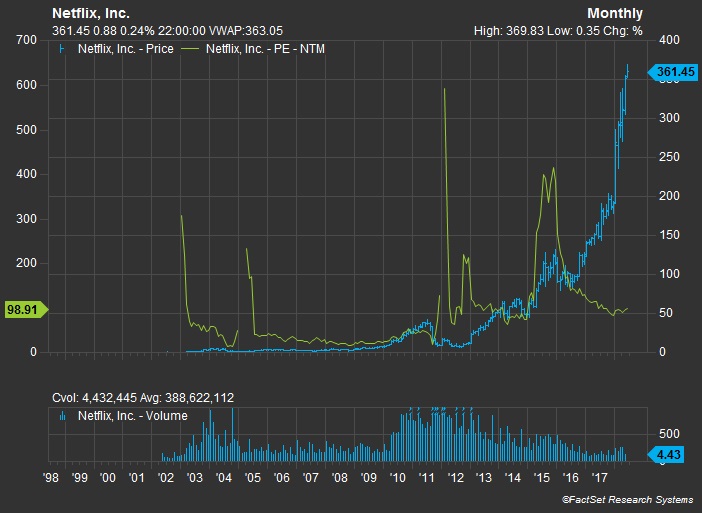Select the Netflix, Inc. - PE - NTM legend label
This screenshot has height=513, width=702.
click(265, 49)
